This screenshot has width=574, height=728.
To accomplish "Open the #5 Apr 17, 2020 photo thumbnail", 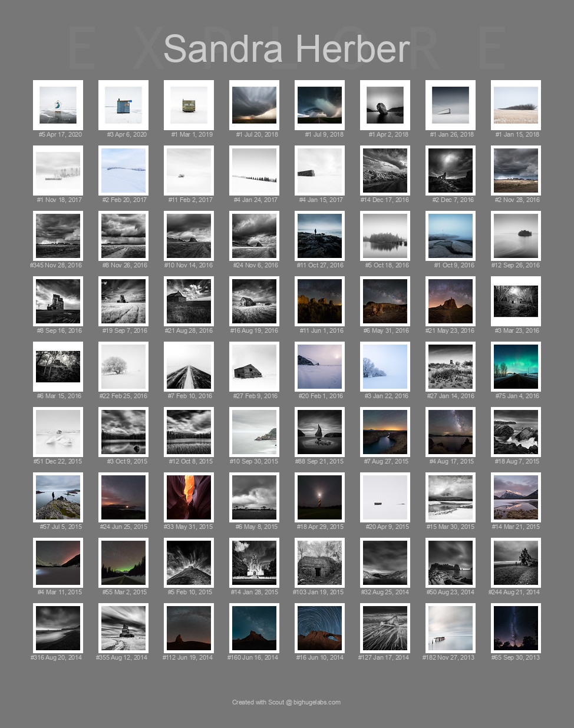I will [58, 105].
